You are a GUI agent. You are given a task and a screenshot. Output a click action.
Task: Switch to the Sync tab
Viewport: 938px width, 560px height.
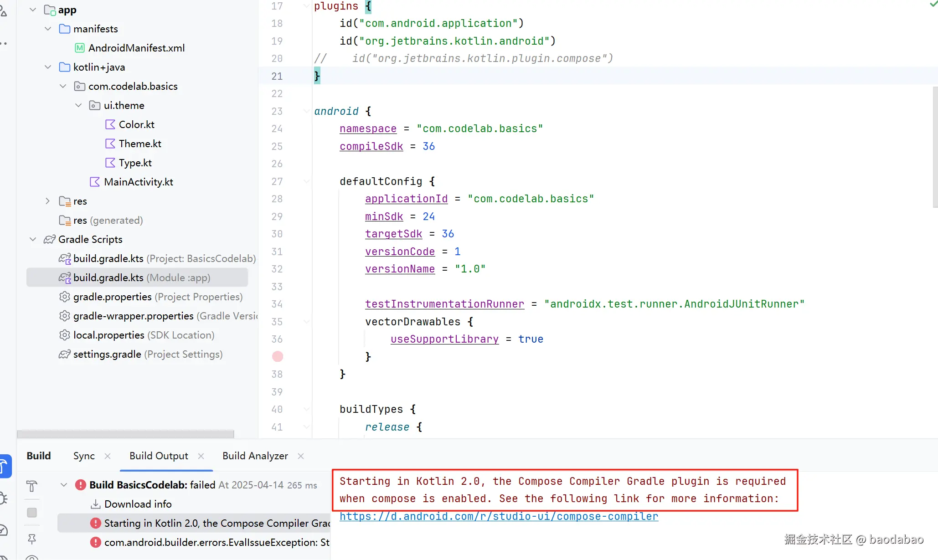[84, 456]
